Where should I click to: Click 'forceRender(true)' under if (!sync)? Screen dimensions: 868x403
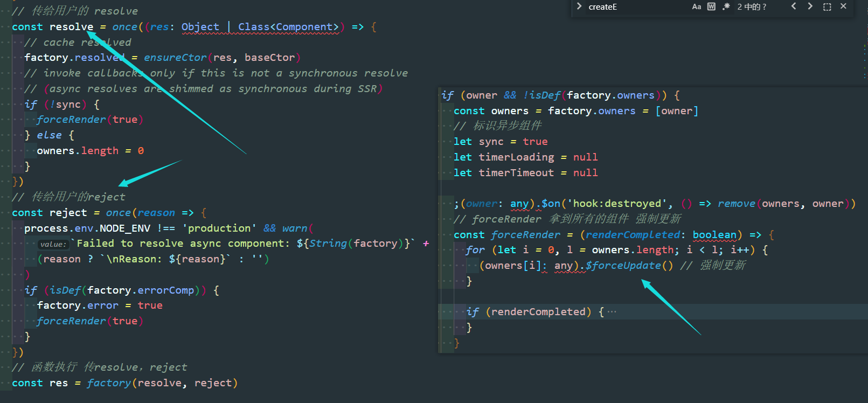[x=90, y=120]
